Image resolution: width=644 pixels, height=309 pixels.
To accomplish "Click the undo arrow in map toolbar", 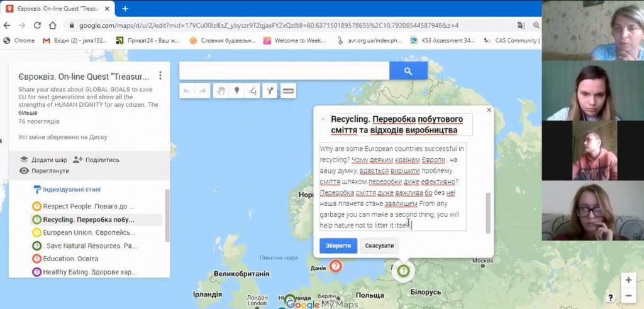I will [187, 91].
